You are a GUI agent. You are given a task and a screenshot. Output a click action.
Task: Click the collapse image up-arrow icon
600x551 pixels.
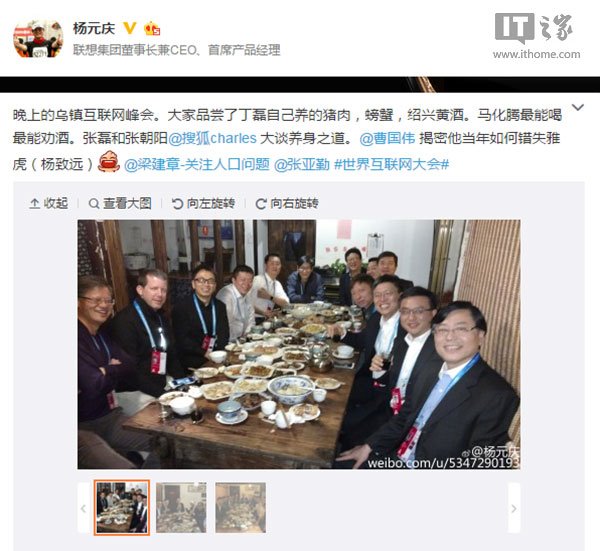[x=34, y=203]
